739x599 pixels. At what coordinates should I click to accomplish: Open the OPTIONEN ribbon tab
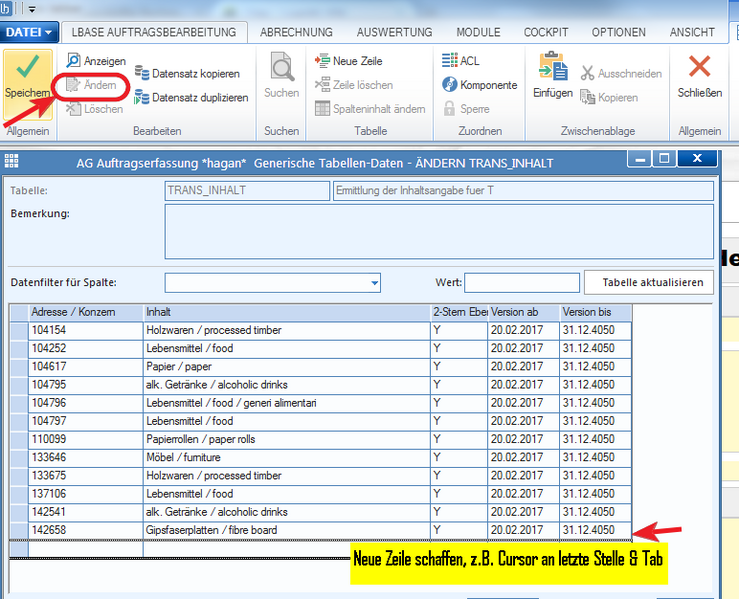point(619,32)
